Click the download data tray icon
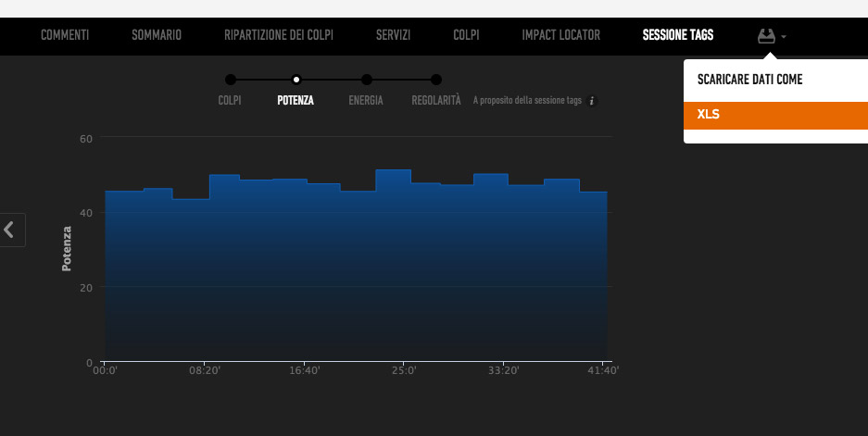 tap(766, 36)
